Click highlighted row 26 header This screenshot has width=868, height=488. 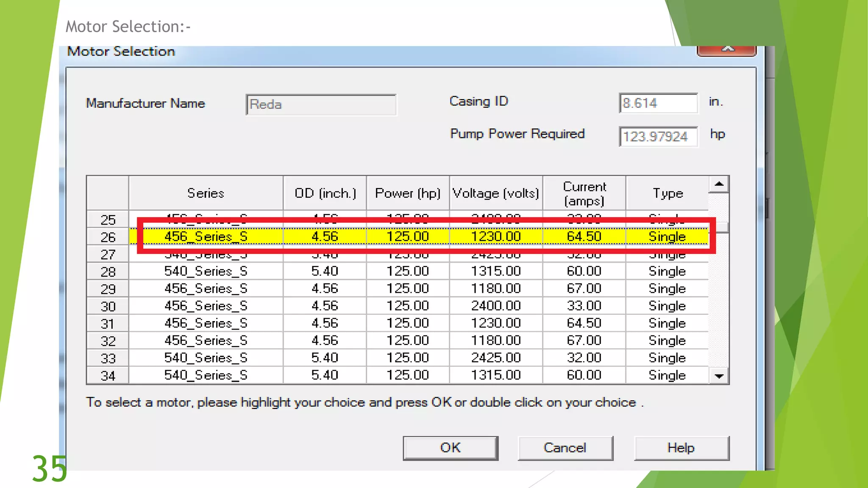(x=108, y=237)
